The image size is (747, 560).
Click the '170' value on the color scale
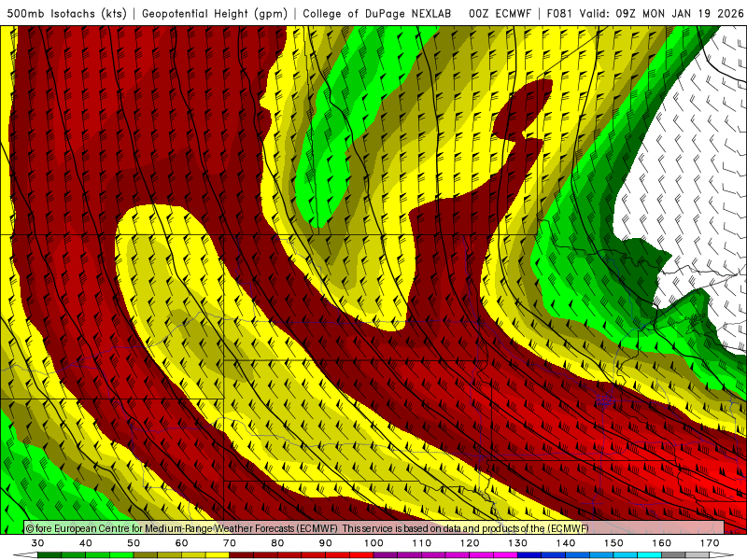click(x=710, y=543)
